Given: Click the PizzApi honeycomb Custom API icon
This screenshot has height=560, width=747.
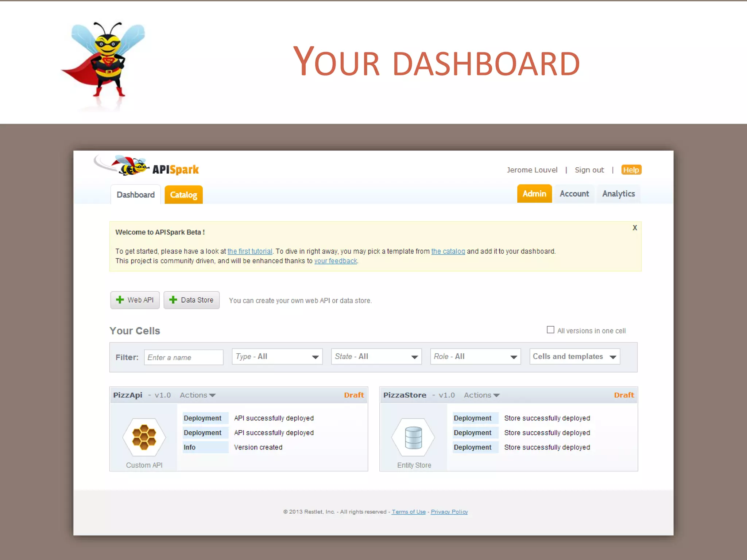Looking at the screenshot, I should pos(144,437).
